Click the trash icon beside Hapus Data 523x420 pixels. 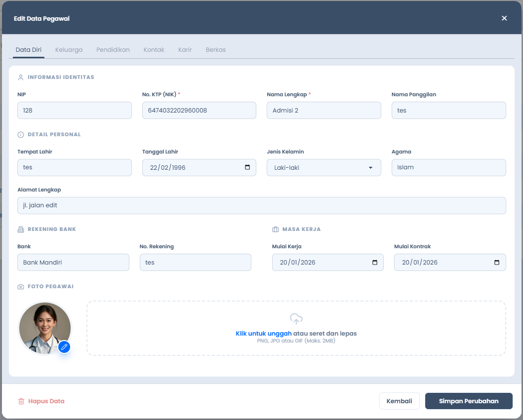pos(21,401)
